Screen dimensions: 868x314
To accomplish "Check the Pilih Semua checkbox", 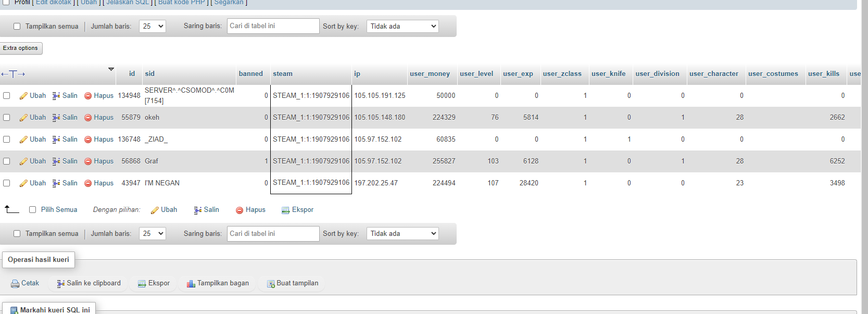I will (33, 210).
